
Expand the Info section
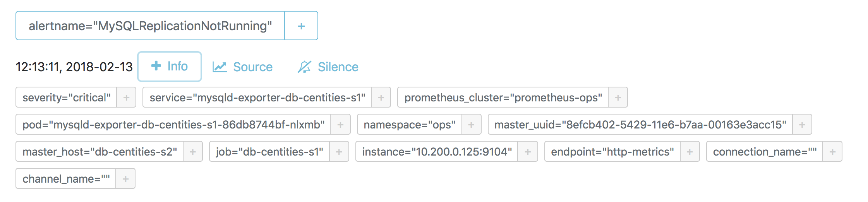pos(170,67)
